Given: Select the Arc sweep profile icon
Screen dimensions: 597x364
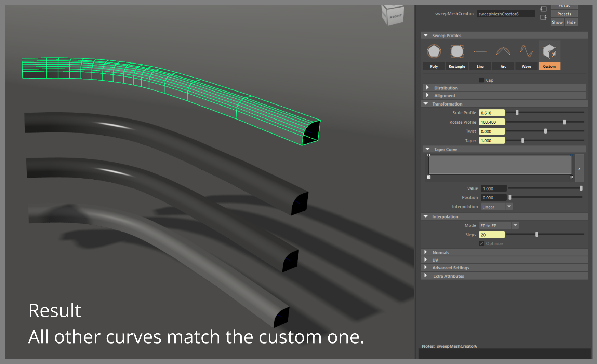Looking at the screenshot, I should 503,52.
